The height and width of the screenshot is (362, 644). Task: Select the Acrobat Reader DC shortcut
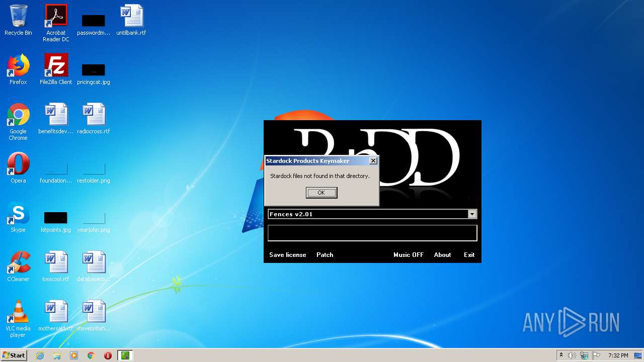pyautogui.click(x=56, y=23)
